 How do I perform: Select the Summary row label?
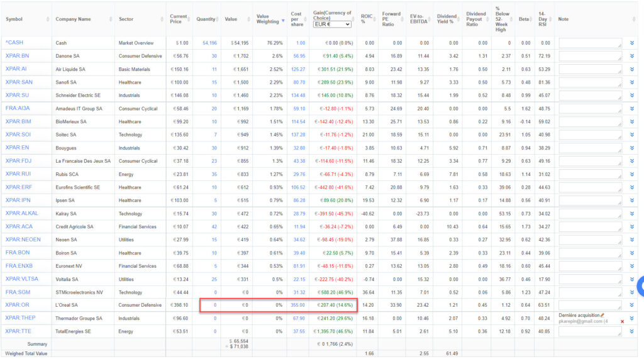(37, 344)
